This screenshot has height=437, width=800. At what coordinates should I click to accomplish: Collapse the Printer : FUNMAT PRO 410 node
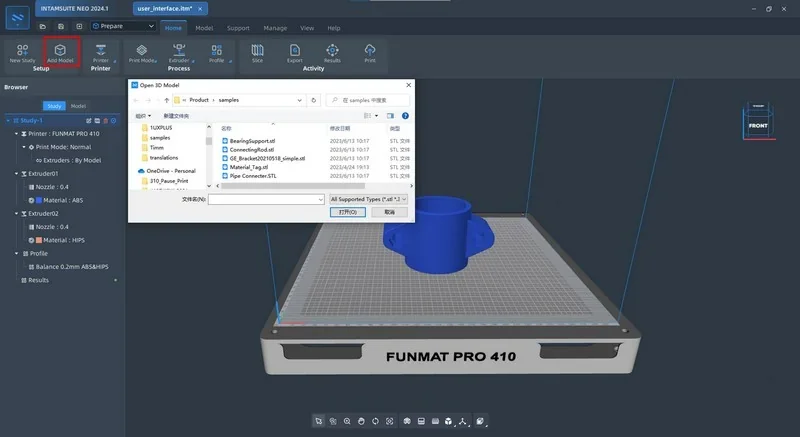[x=16, y=134]
